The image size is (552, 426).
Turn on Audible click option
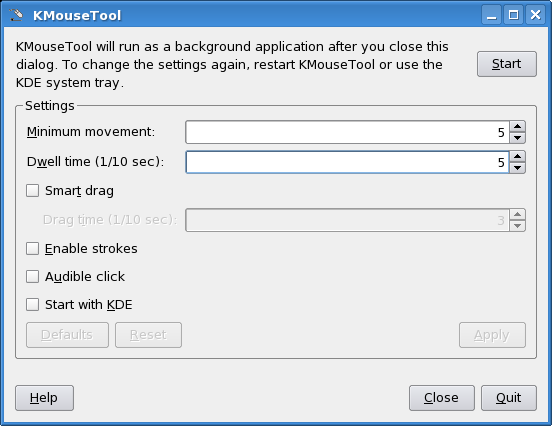pyautogui.click(x=32, y=276)
